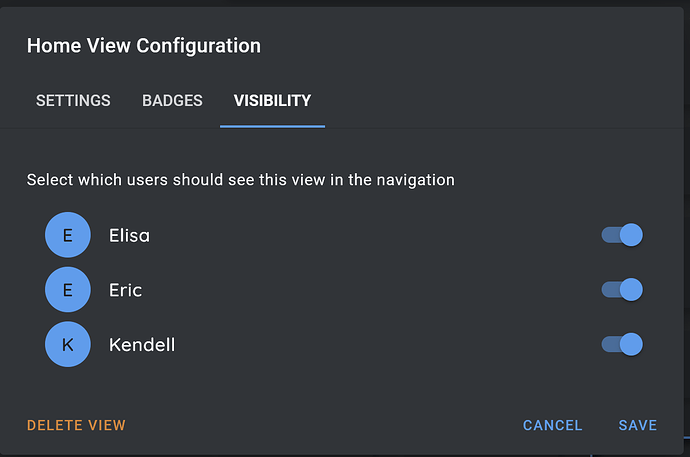Toggle Eric's visibility switch off

[x=622, y=290]
